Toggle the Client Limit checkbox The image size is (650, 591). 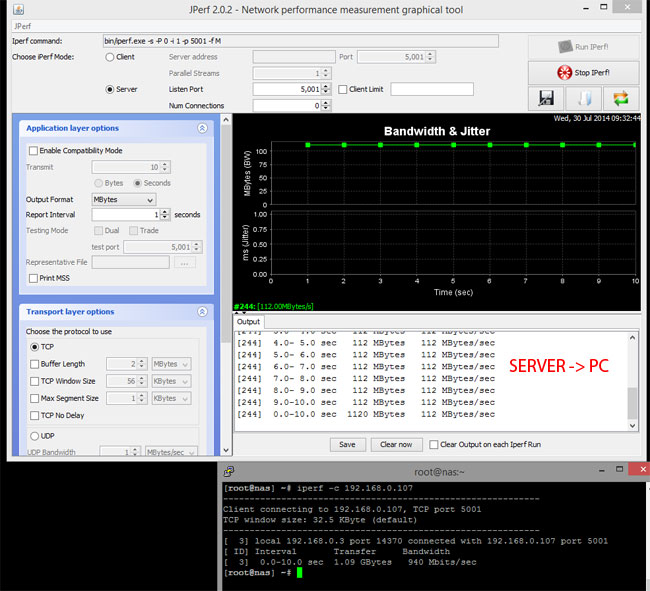342,90
